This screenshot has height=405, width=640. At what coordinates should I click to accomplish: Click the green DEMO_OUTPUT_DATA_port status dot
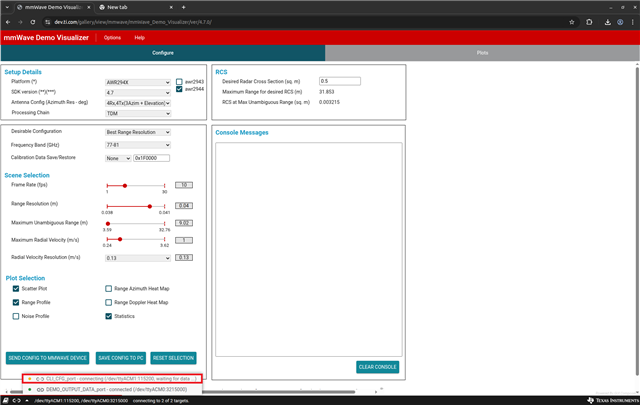pyautogui.click(x=29, y=389)
